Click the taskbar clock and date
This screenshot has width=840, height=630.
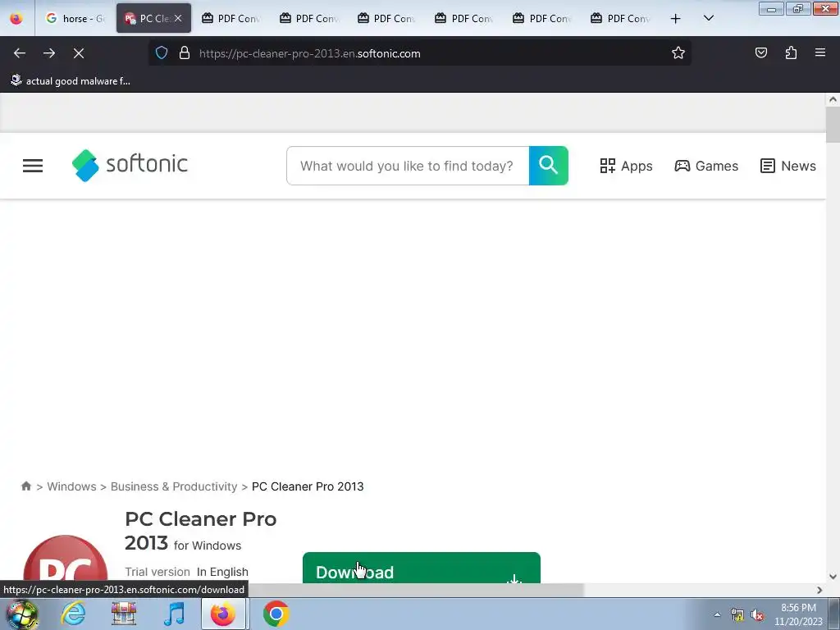[798, 614]
